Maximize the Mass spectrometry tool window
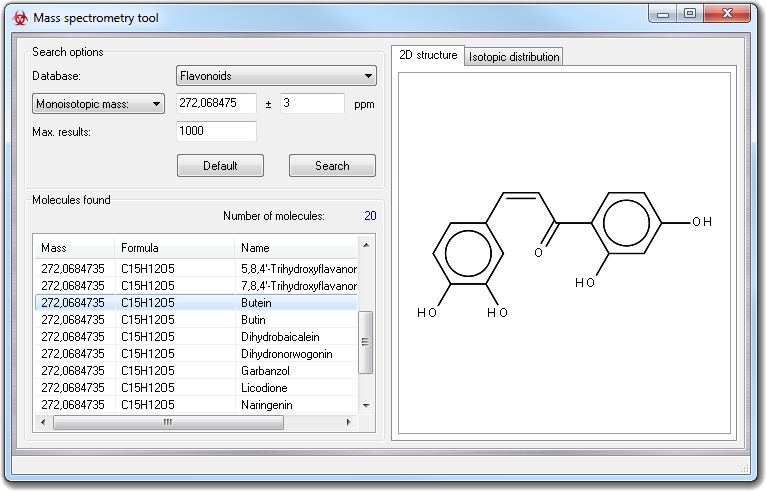 tap(690, 14)
